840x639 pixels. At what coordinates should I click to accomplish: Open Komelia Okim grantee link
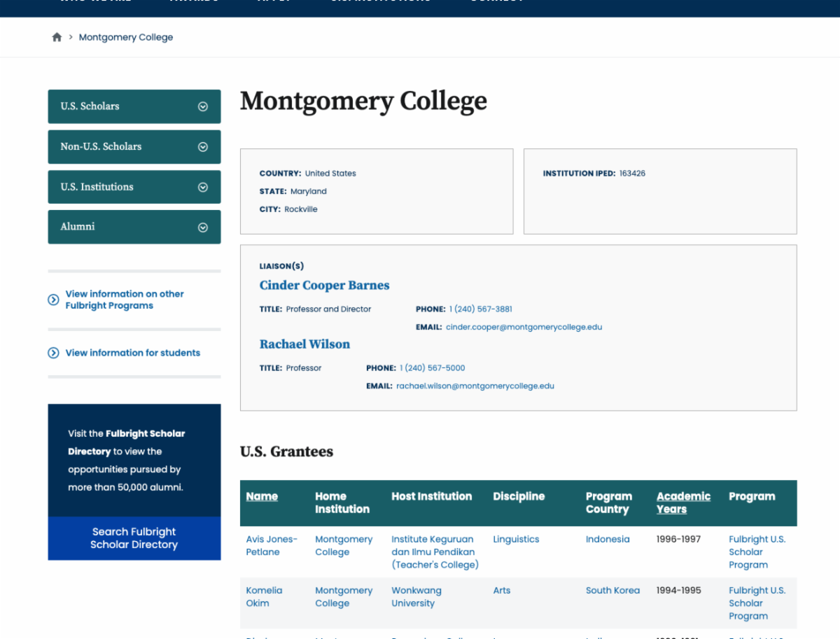264,596
